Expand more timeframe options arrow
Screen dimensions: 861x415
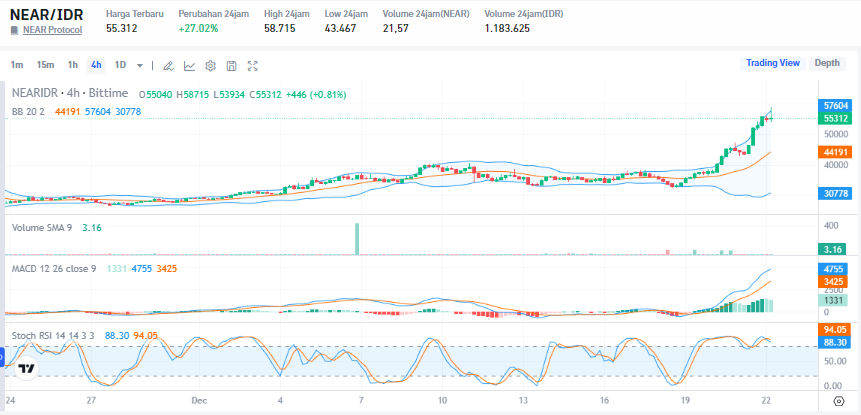pyautogui.click(x=140, y=65)
